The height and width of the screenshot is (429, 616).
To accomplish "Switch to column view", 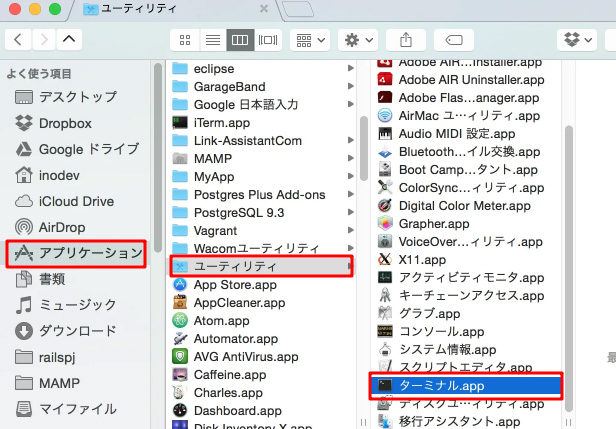I will click(x=240, y=40).
